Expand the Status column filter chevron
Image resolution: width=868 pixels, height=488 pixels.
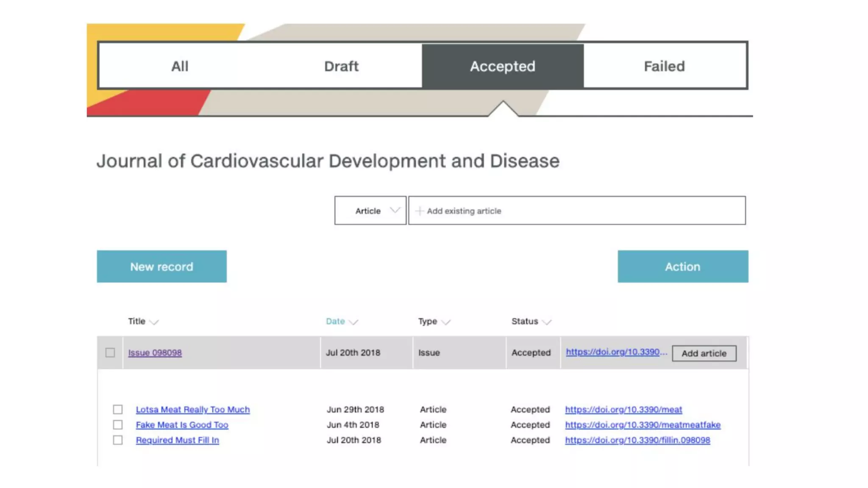click(547, 322)
